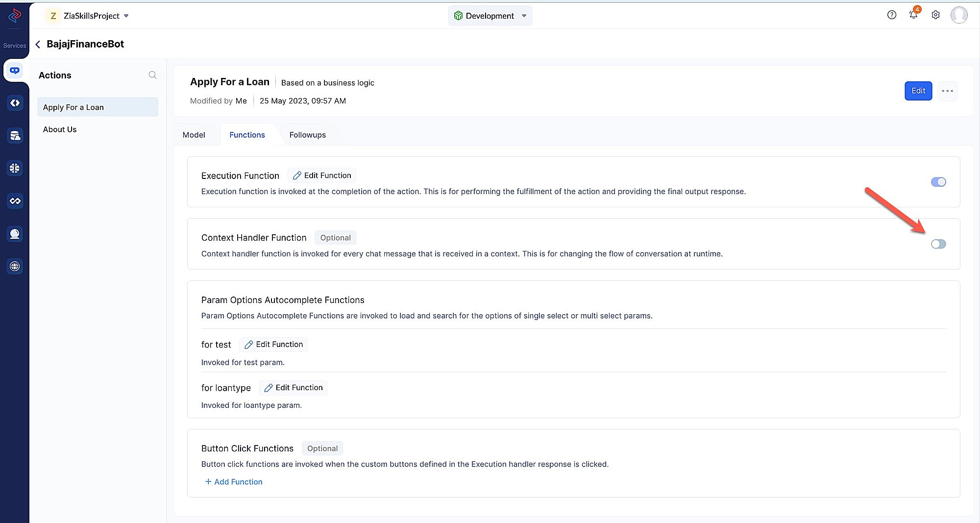Open the three-dots more options menu

[947, 91]
